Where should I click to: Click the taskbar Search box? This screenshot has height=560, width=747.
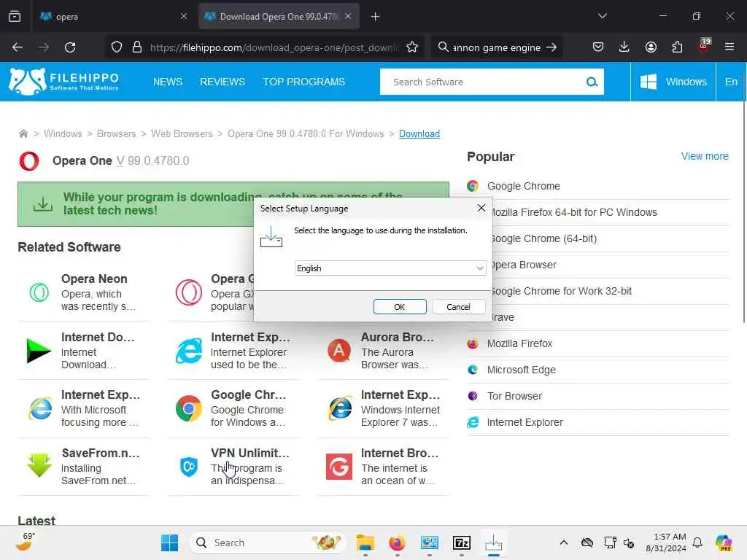point(268,542)
